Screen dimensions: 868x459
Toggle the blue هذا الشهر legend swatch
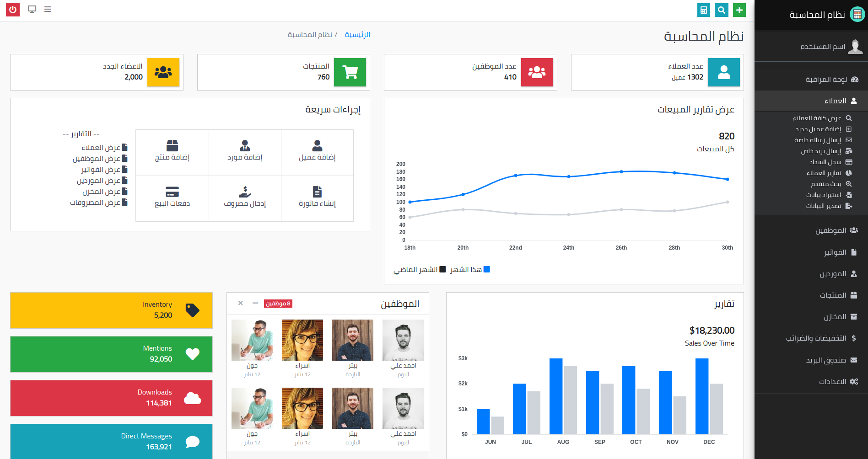pyautogui.click(x=487, y=269)
